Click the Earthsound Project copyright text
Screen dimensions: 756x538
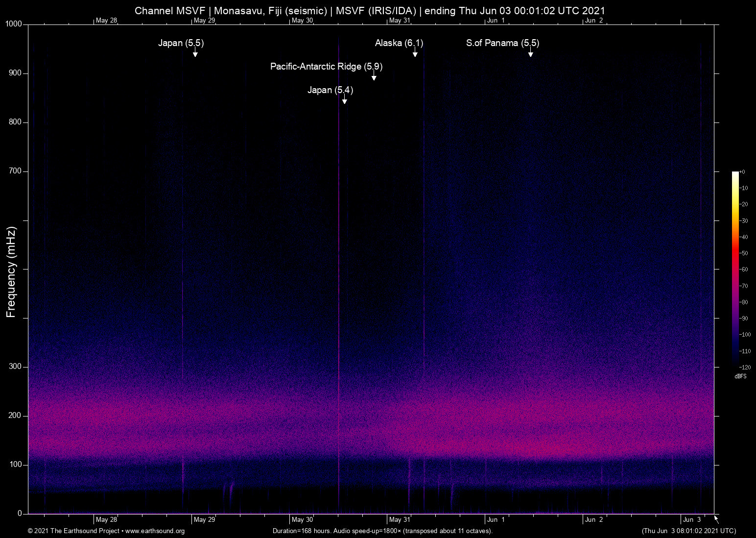point(73,531)
